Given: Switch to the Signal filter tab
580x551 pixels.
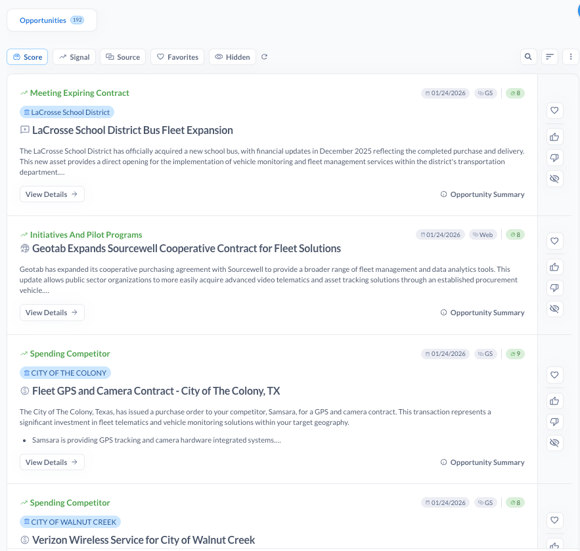Looking at the screenshot, I should [74, 57].
